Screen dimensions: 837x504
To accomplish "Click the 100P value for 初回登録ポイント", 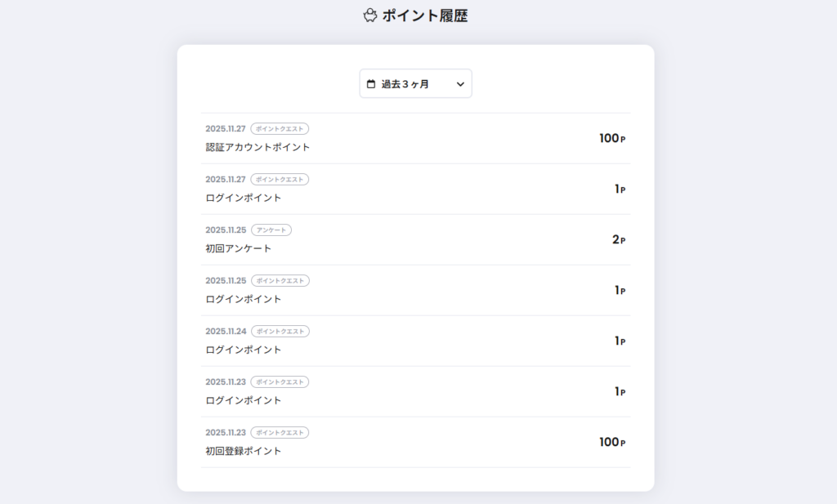I will tap(611, 442).
